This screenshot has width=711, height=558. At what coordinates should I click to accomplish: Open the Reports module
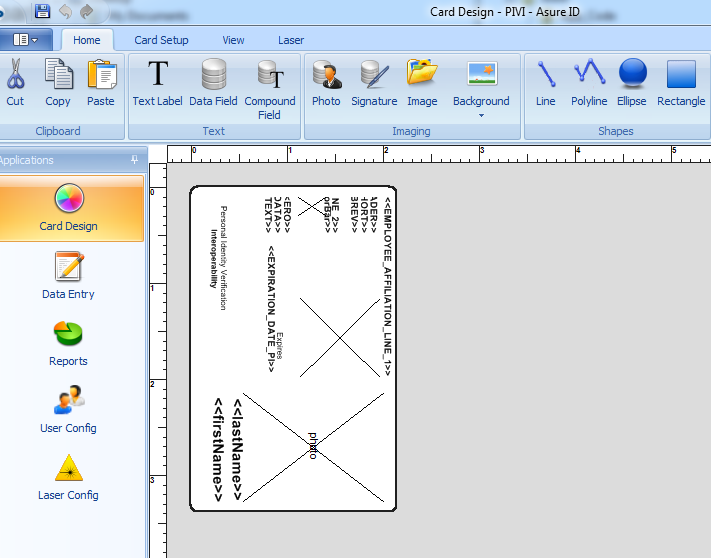[68, 343]
